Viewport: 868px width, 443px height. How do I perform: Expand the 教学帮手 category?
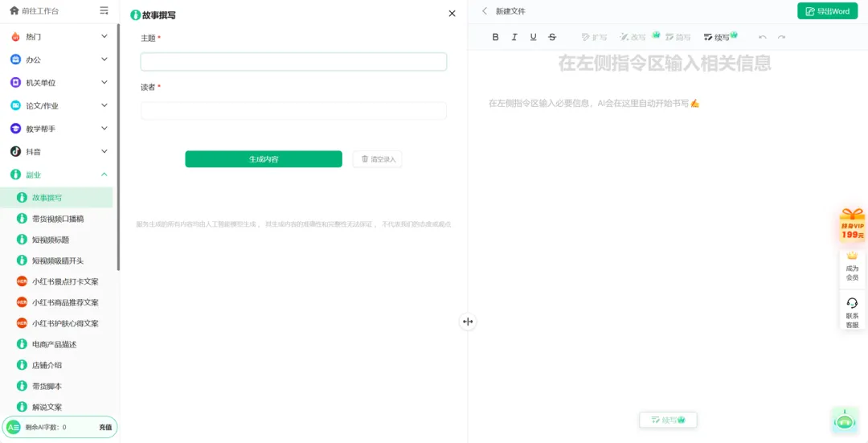pyautogui.click(x=104, y=129)
